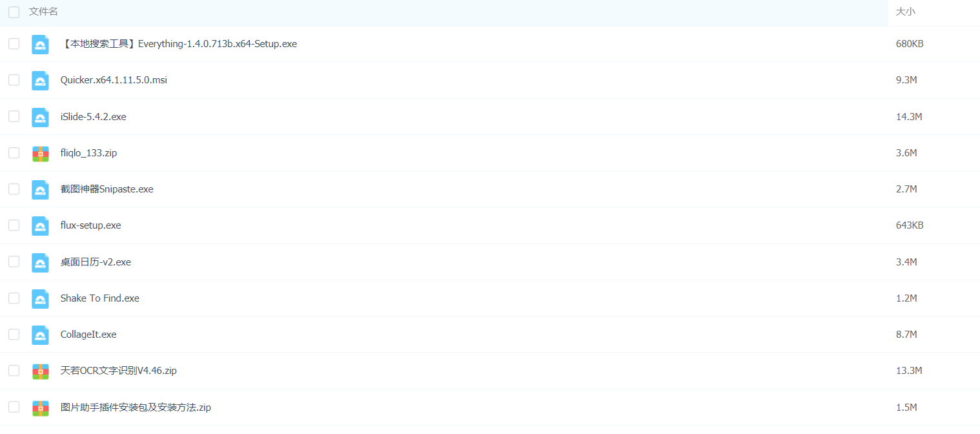Click the zip icon for 图片助手插件安装包及安装方法.zip
Screen dimensions: 980x434
click(x=41, y=408)
